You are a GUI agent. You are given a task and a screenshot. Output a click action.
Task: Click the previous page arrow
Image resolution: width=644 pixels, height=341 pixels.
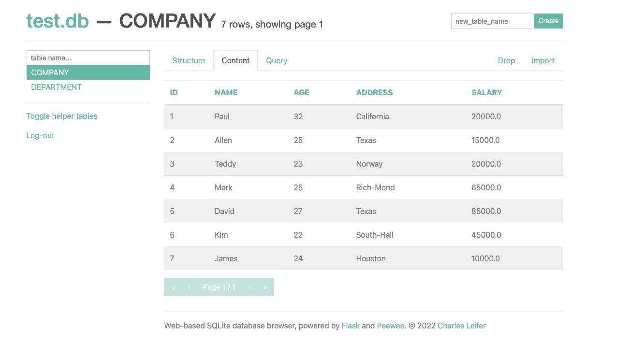point(189,287)
